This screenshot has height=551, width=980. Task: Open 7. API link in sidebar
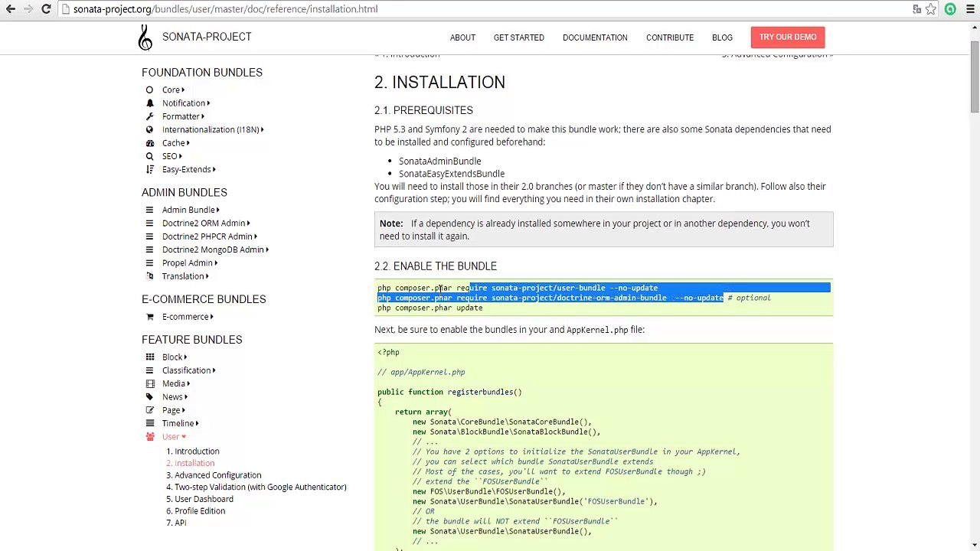[176, 523]
